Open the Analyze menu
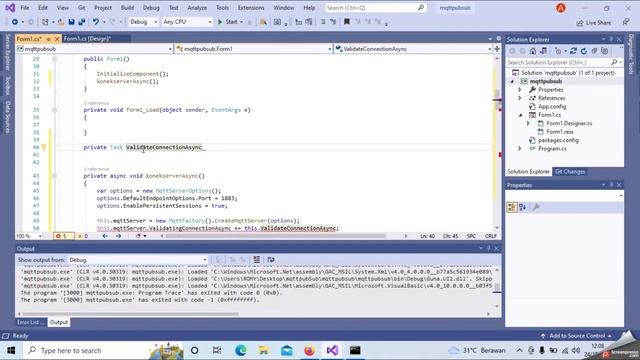The height and width of the screenshot is (360, 640). [197, 8]
